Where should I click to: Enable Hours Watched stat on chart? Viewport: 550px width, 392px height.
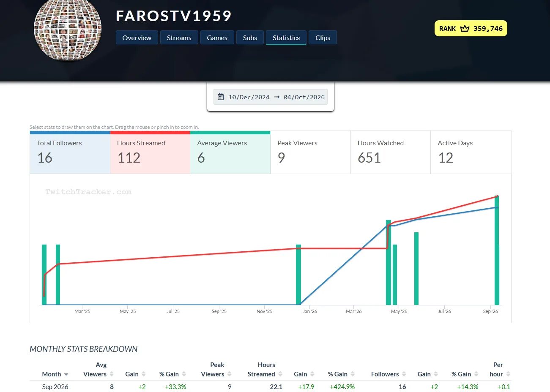tap(391, 152)
